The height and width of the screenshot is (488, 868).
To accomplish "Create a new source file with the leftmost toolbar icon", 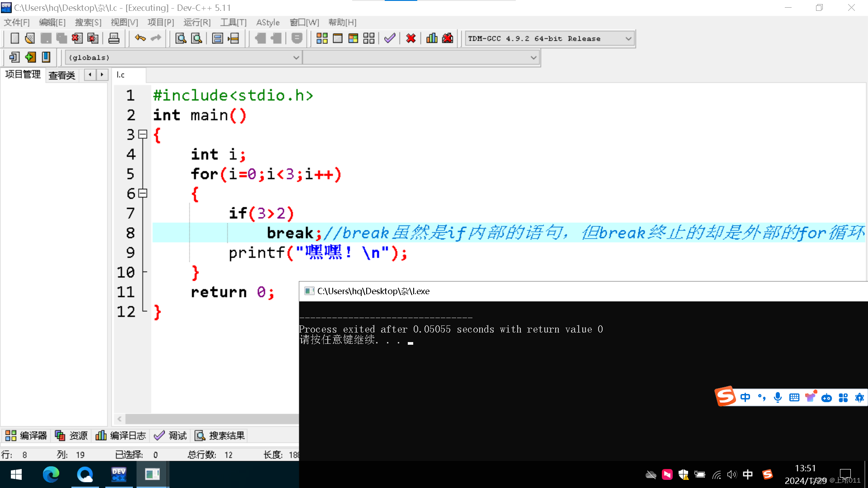I will [14, 38].
